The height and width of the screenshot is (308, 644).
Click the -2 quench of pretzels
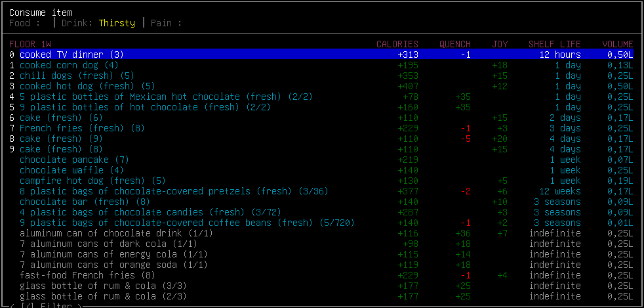(x=466, y=191)
